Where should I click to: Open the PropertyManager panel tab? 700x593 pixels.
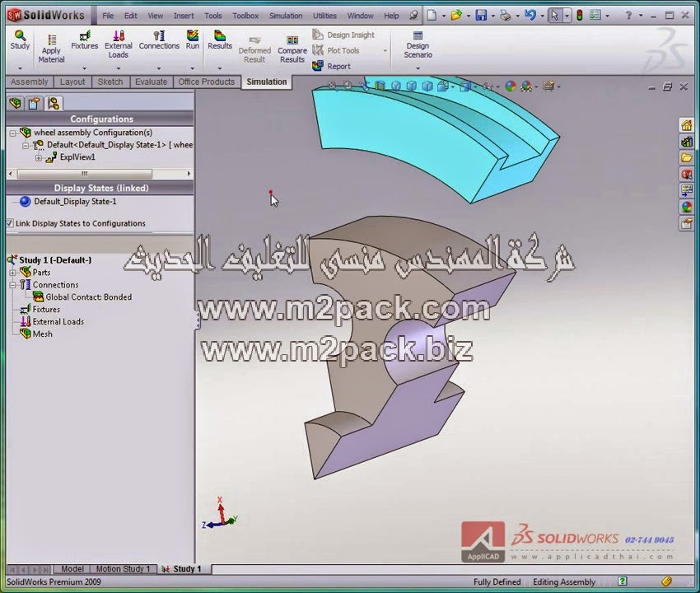34,104
